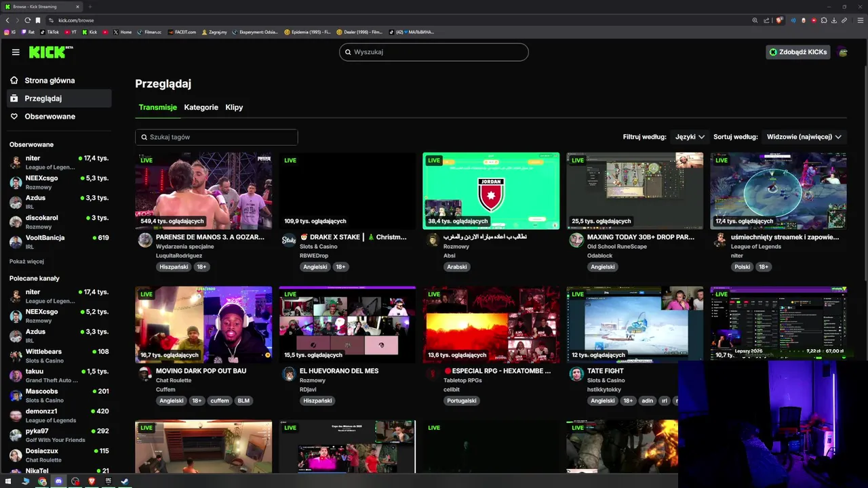Open the Epic Games taskbar icon

click(x=108, y=481)
